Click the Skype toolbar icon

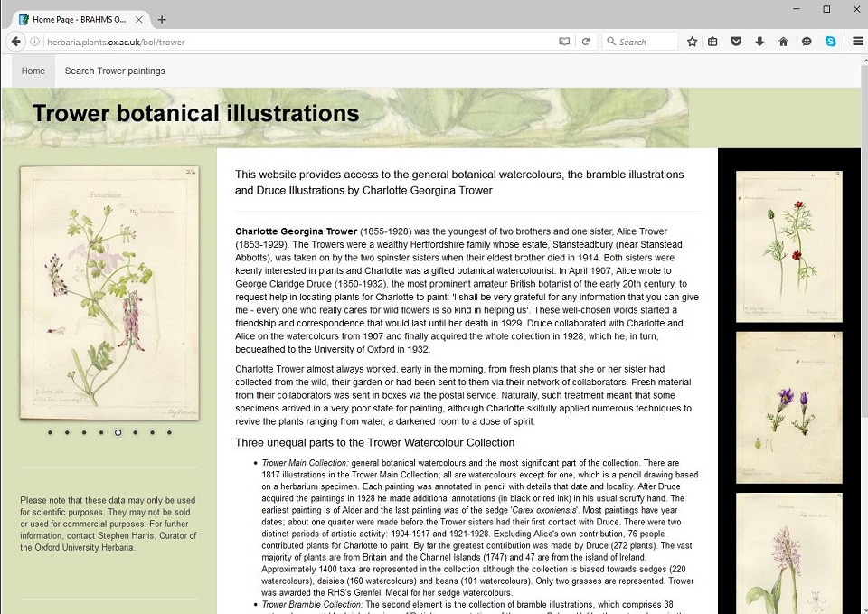(x=830, y=42)
